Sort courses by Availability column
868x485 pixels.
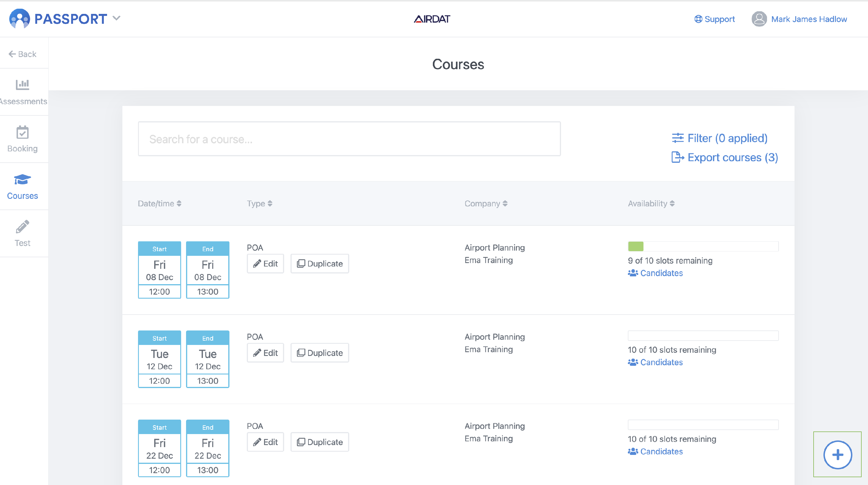(x=651, y=203)
